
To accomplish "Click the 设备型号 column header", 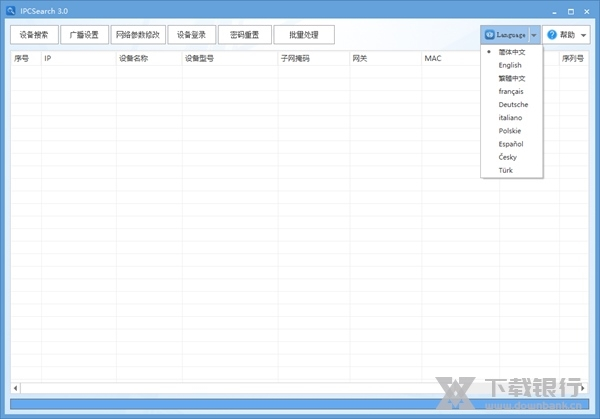I will tap(230, 59).
